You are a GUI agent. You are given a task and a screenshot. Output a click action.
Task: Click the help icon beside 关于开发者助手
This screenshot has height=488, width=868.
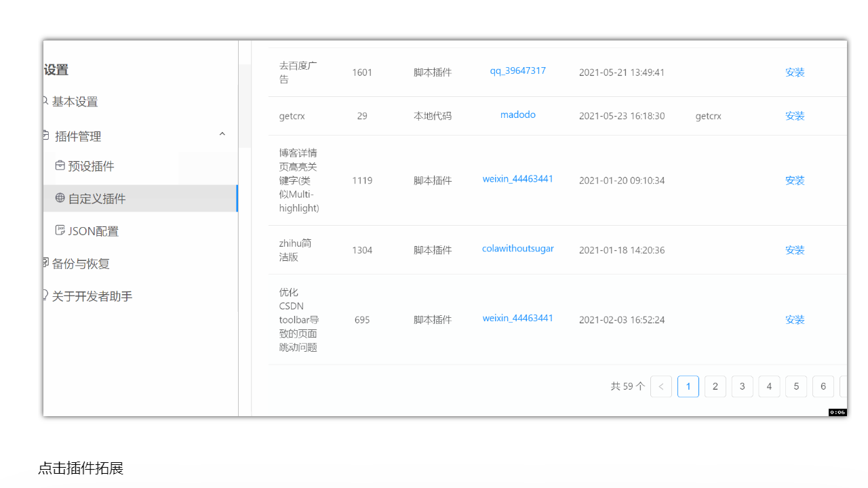[x=43, y=296]
